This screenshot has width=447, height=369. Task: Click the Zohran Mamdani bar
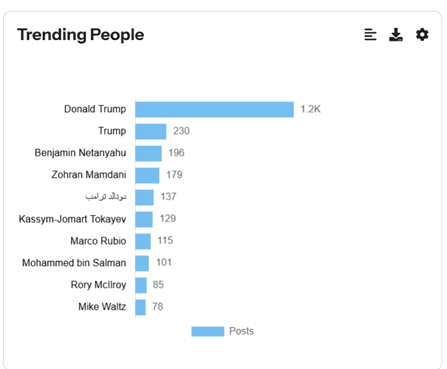(x=147, y=175)
